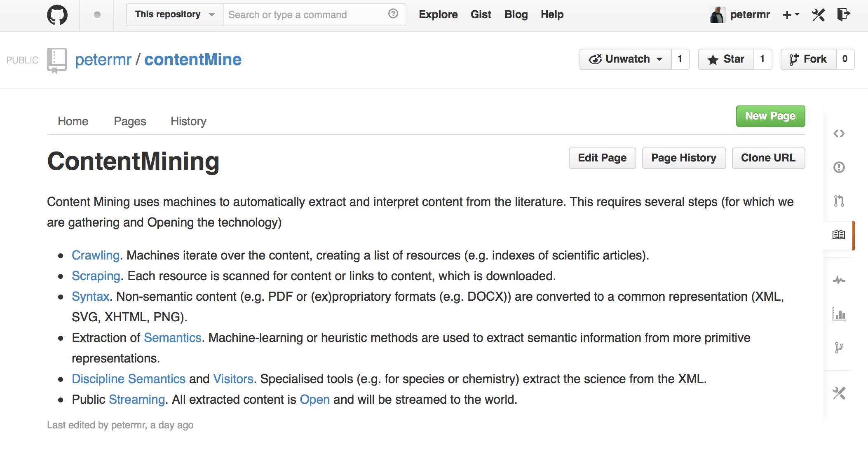
Task: Open Pull Requests sidebar icon
Action: pos(839,201)
